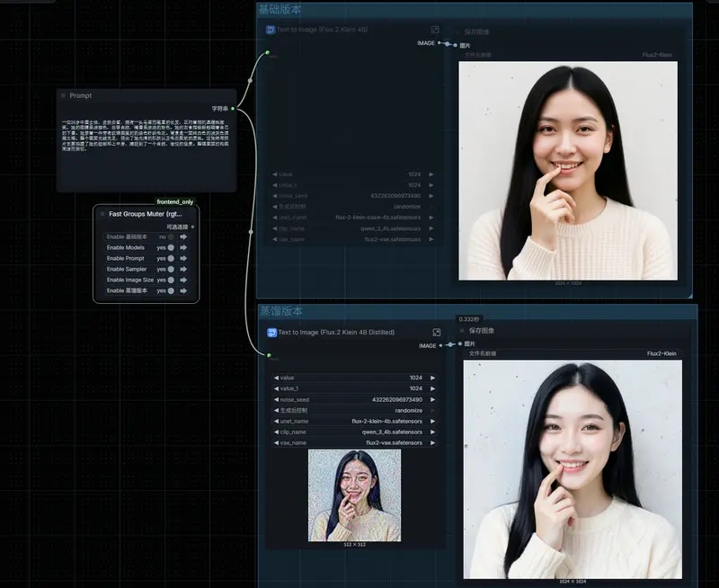The height and width of the screenshot is (588, 719).
Task: Open the distilled 生成后控制 randomize dropdown
Action: [354, 410]
